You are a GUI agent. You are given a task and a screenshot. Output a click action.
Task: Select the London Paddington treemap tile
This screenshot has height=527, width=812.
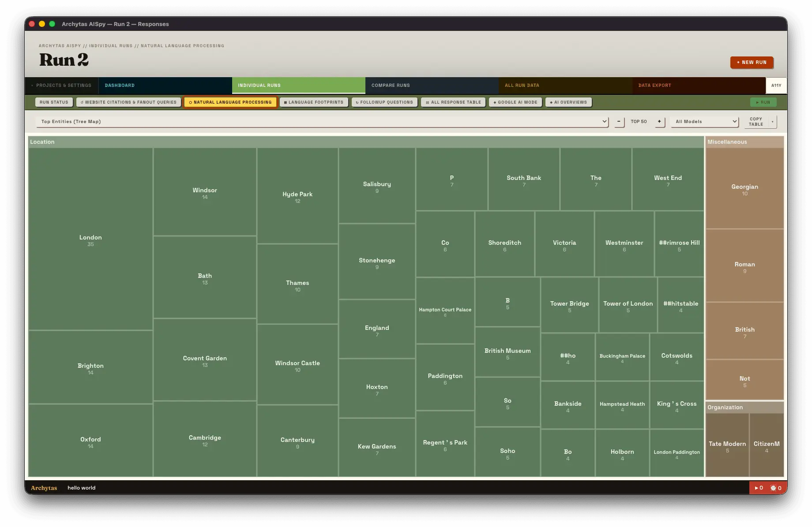pos(677,453)
